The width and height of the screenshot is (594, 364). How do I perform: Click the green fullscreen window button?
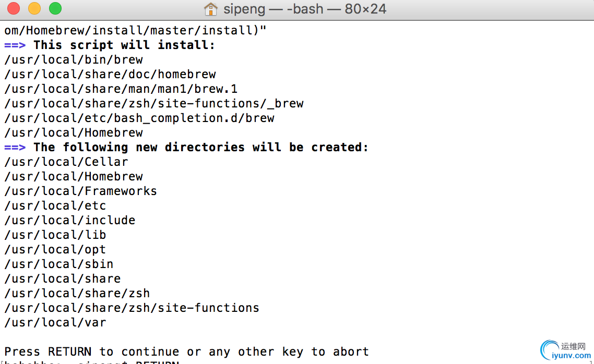coord(55,8)
